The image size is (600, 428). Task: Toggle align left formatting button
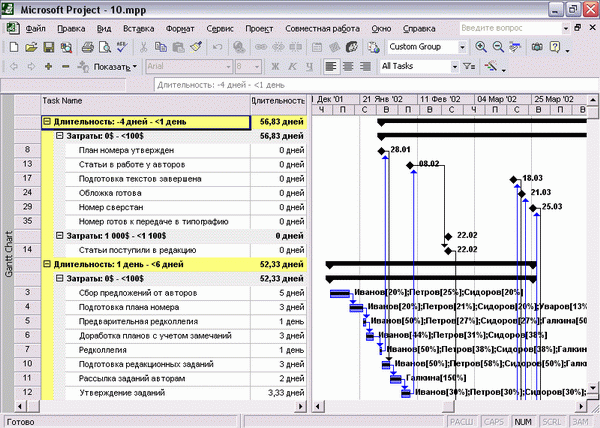click(331, 67)
